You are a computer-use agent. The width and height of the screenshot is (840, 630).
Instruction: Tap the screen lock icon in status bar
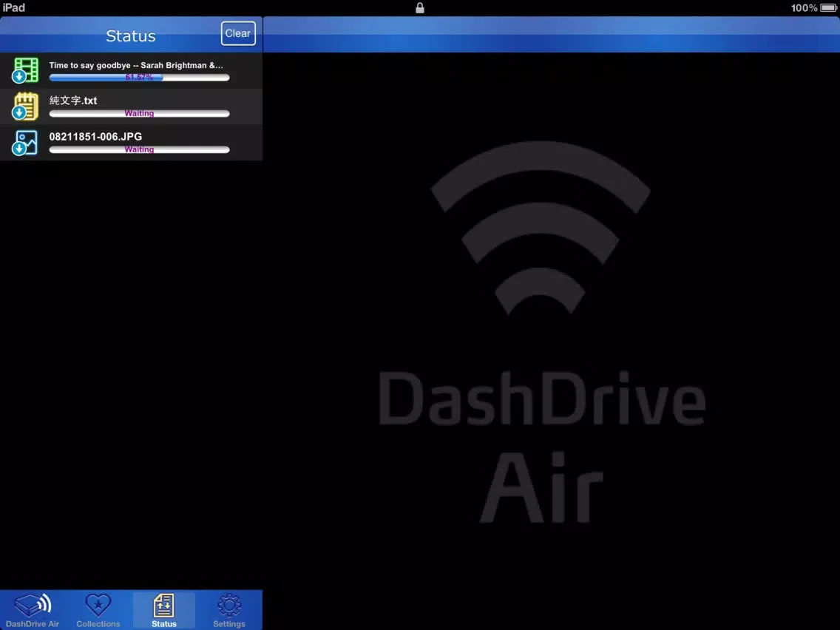point(420,7)
